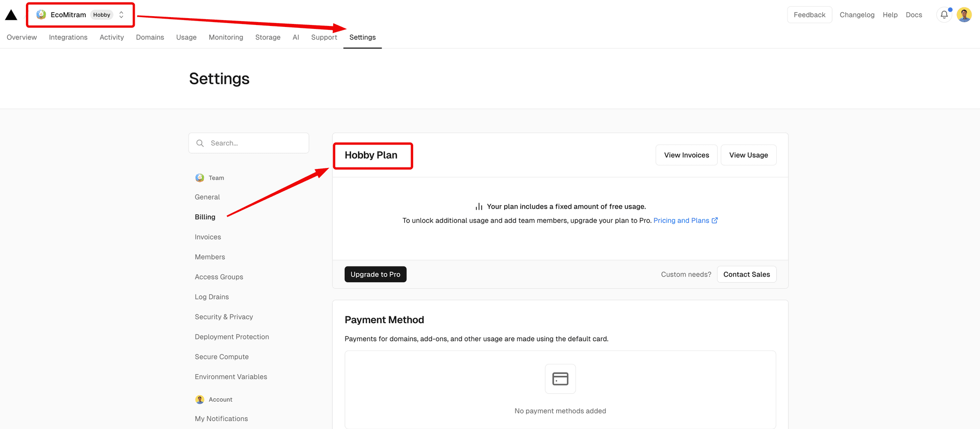Go to the Domains tab
This screenshot has height=429, width=980.
[150, 37]
